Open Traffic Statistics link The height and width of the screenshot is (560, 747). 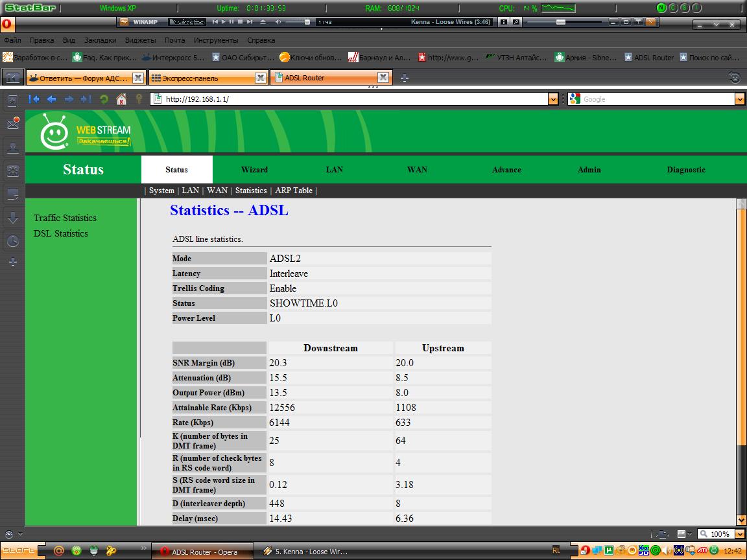click(x=65, y=218)
